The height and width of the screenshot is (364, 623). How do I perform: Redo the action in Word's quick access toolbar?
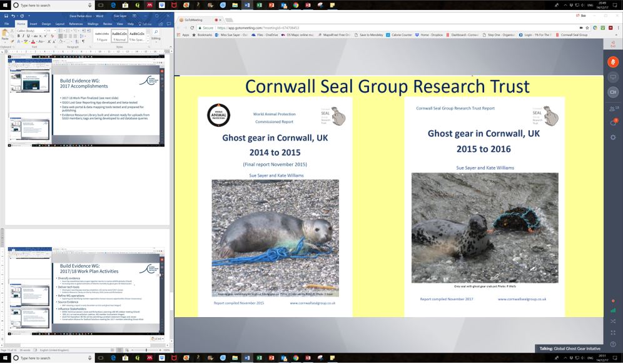click(23, 16)
